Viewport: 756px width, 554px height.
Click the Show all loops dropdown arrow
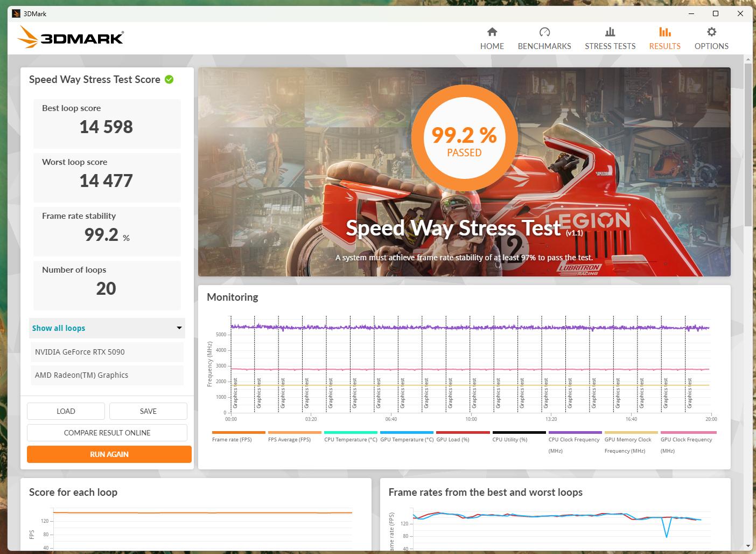179,328
